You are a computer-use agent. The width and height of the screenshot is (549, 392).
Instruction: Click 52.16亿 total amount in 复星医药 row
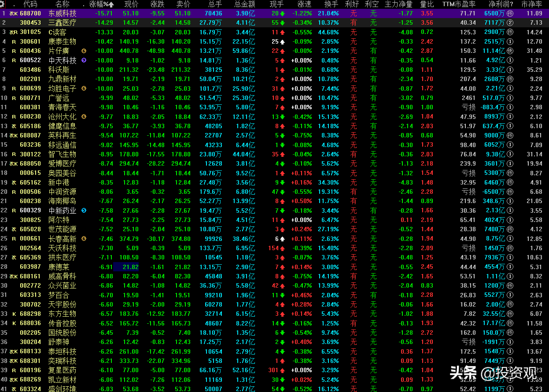pyautogui.click(x=243, y=370)
